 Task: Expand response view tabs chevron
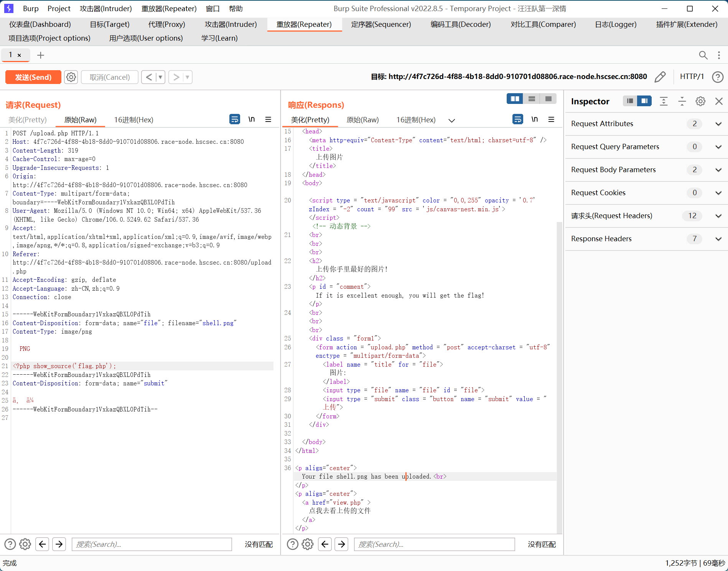click(x=452, y=120)
